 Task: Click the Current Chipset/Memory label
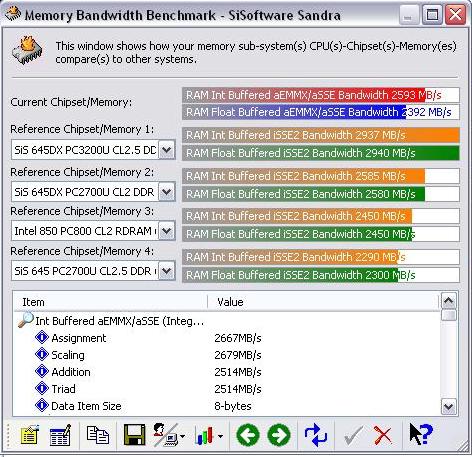point(71,102)
